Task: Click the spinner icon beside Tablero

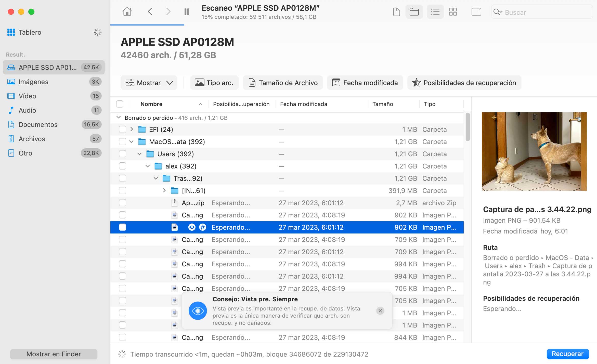Action: click(x=97, y=32)
